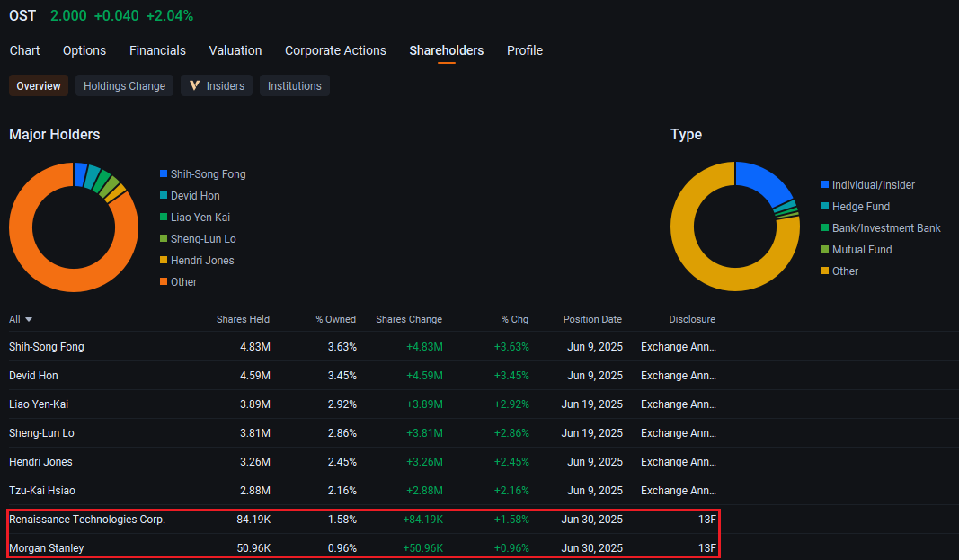Open the Morgan Stanley holder row
Viewport: 959px width, 560px height.
(47, 548)
